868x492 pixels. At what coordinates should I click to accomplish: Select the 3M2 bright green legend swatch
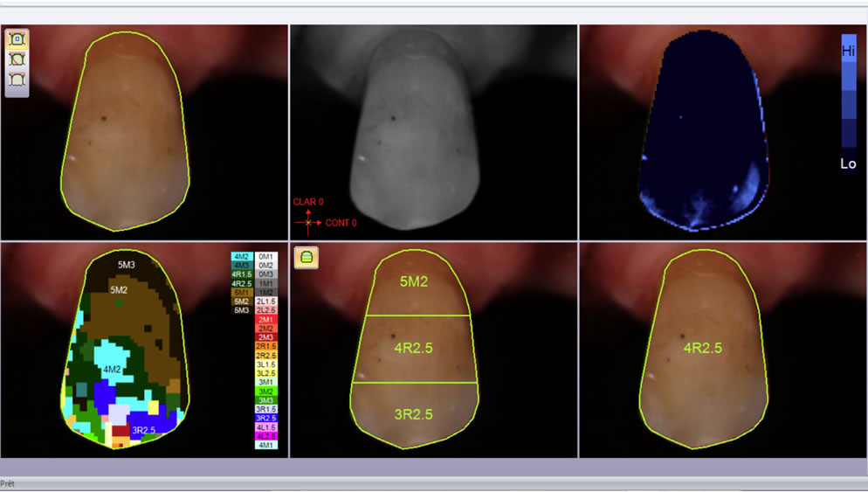click(x=266, y=392)
